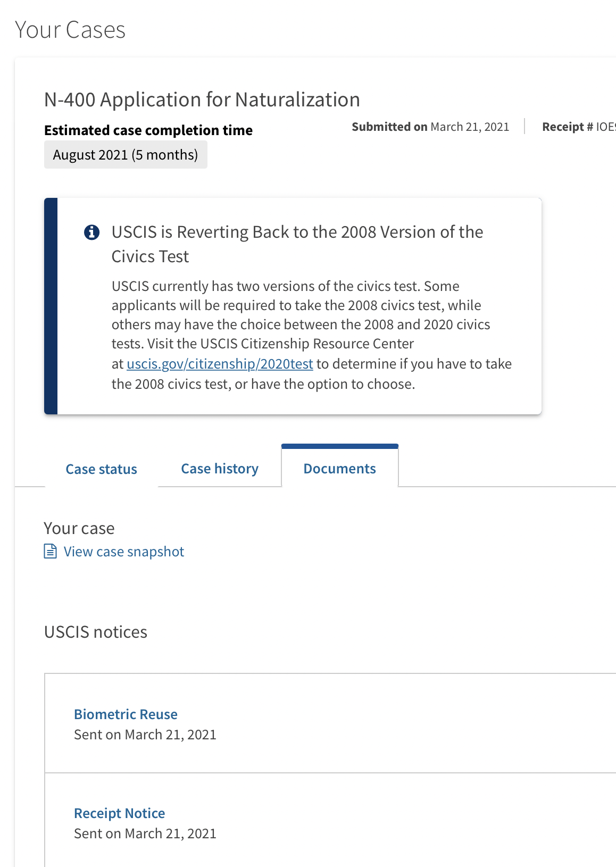
Task: Click Biometric Reuse sent date text
Action: click(x=145, y=735)
